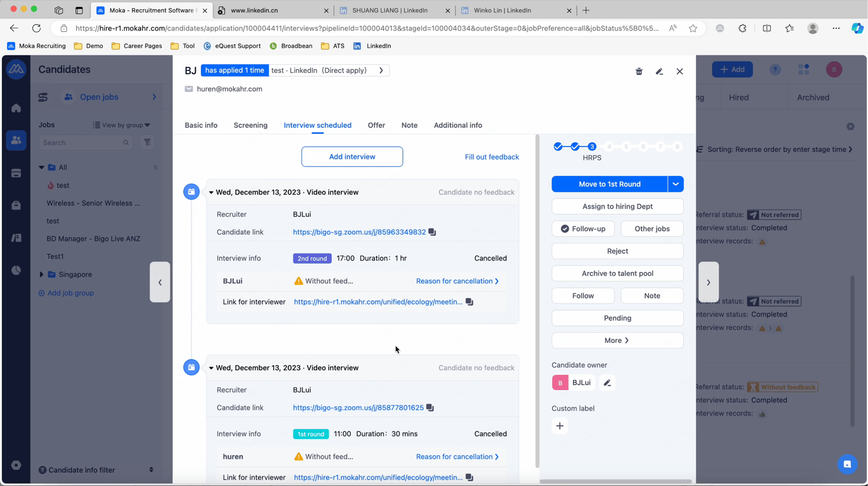
Task: Expand application source details chevron
Action: 381,71
